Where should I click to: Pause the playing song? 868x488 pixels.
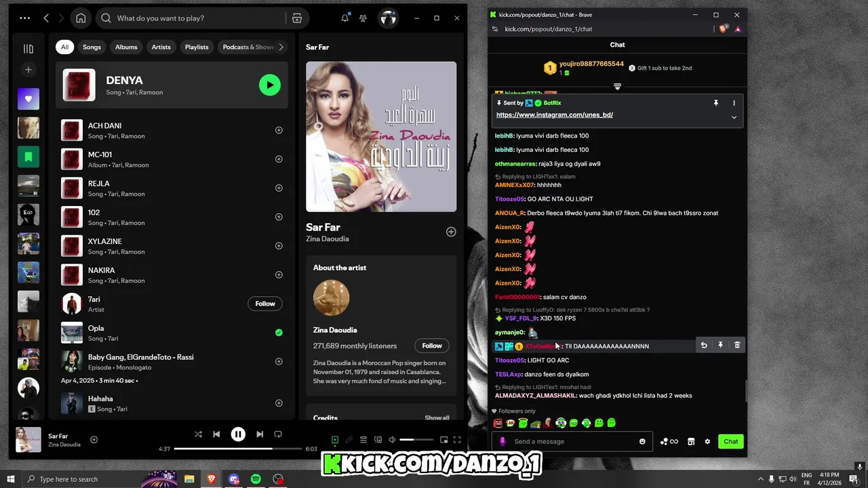tap(238, 434)
